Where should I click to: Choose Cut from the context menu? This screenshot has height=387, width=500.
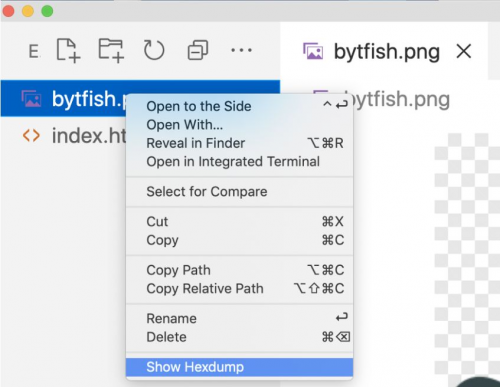(239, 222)
